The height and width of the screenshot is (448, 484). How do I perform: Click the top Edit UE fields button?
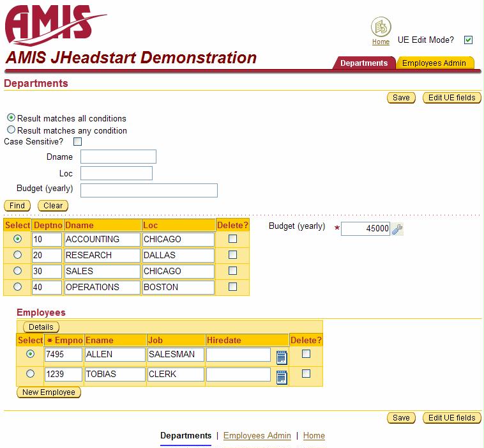point(451,98)
